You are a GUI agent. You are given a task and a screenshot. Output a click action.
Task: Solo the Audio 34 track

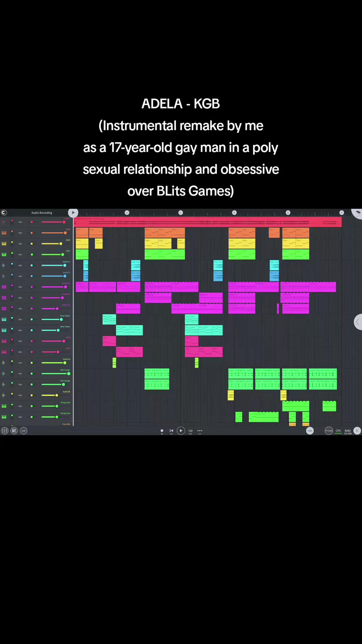pos(20,363)
